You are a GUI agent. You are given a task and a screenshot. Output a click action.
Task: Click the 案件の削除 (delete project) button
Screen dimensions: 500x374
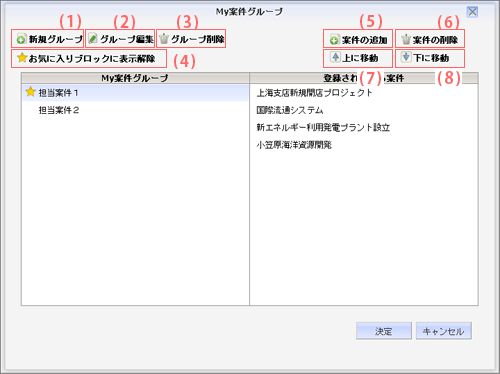430,40
